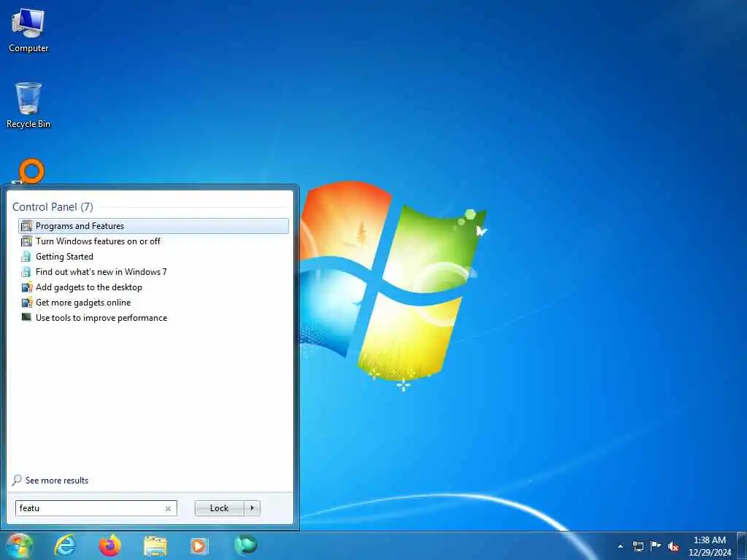Screen dimensions: 747x560
Task: Open See more results link
Action: 57,481
